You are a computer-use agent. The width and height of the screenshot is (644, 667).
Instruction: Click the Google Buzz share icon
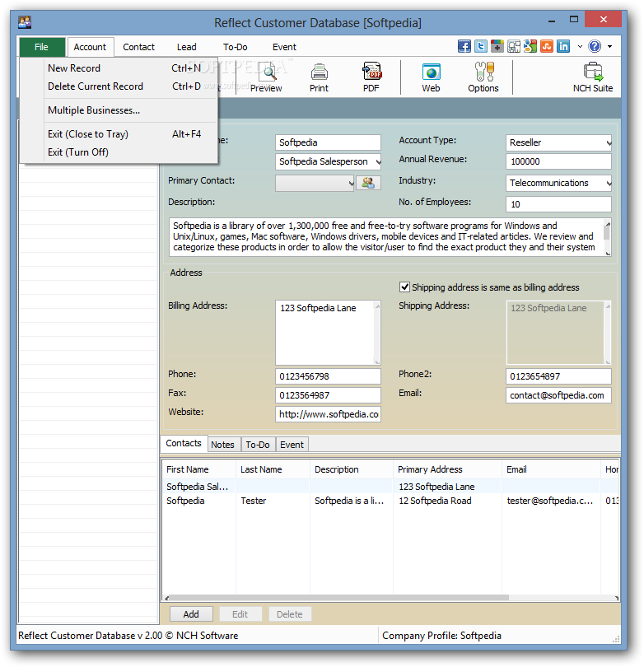click(x=530, y=46)
